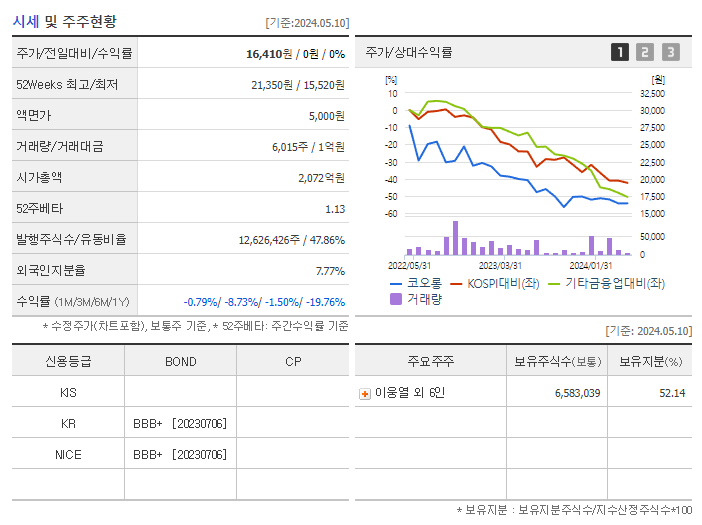
Task: Click the 시가총액 row label
Action: click(39, 178)
